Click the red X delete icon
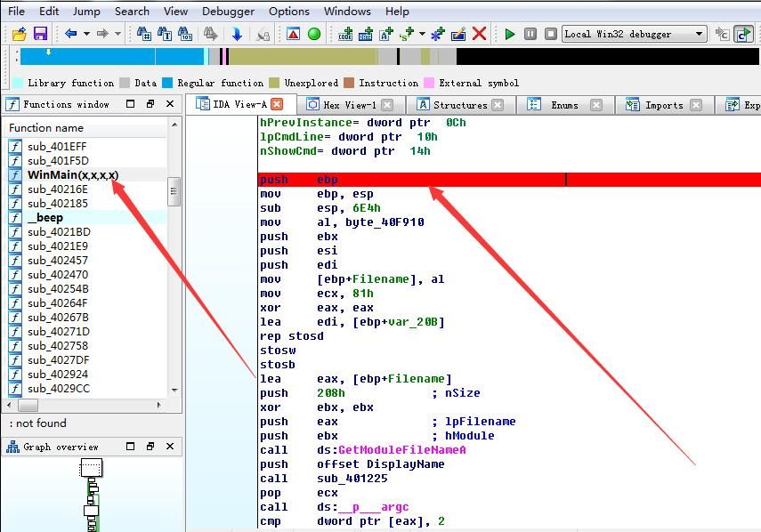This screenshot has height=532, width=761. (x=479, y=34)
